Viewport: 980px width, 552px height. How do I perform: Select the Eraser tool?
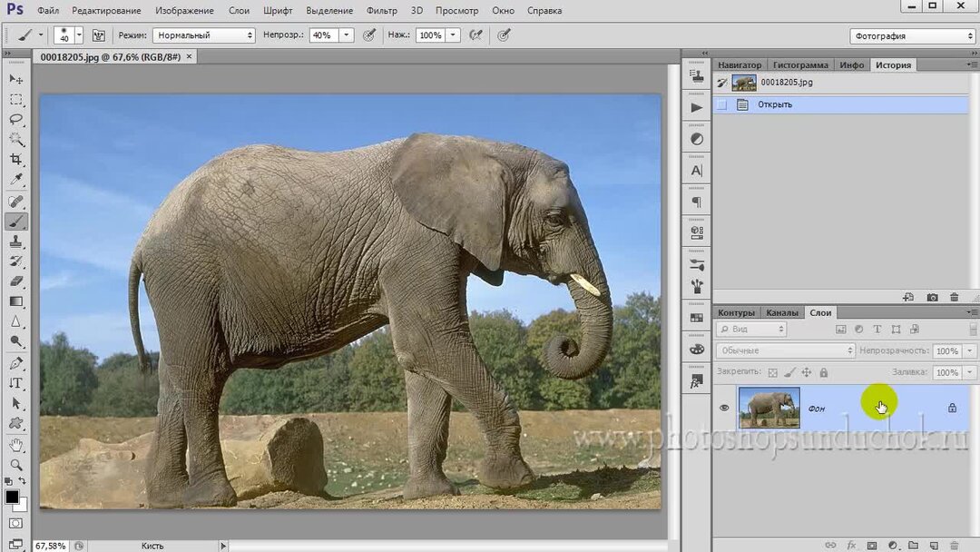[x=16, y=281]
